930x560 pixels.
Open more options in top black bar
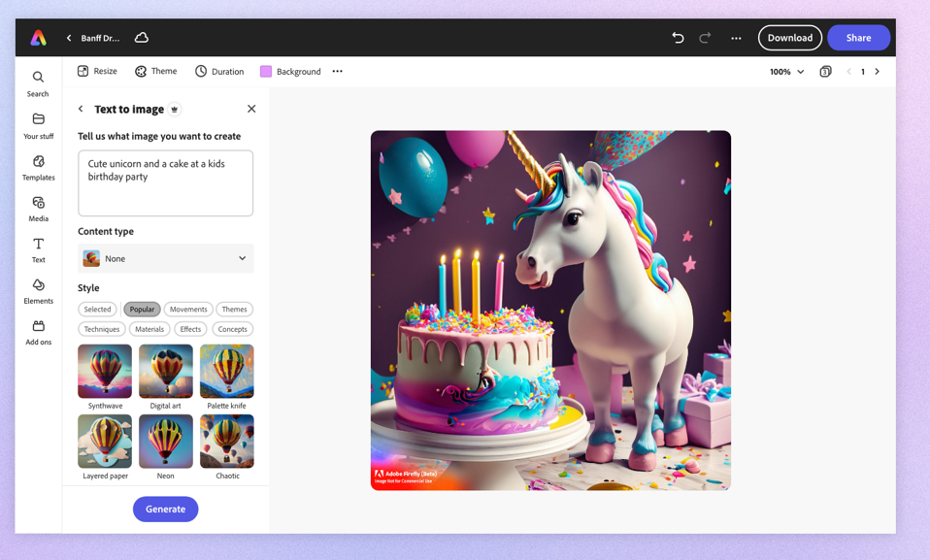(x=736, y=38)
